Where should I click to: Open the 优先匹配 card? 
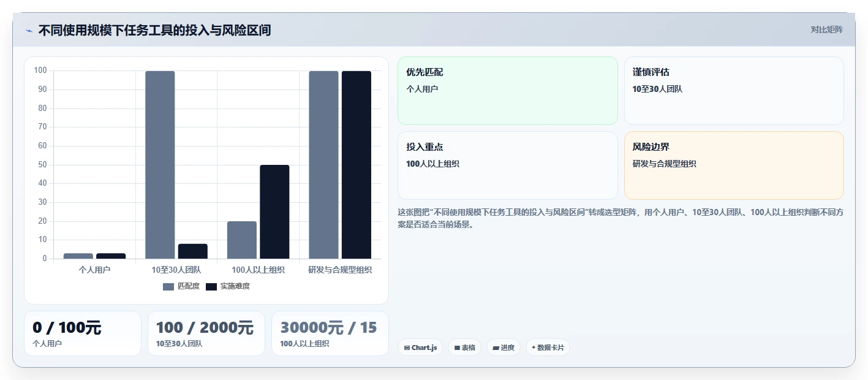[508, 91]
